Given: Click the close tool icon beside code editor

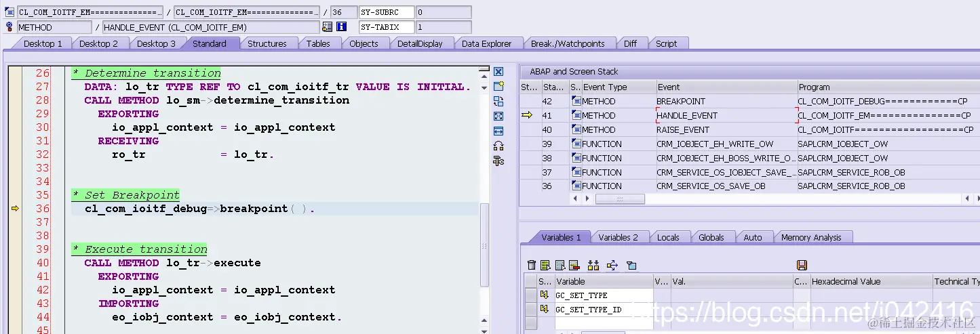Looking at the screenshot, I should (x=498, y=72).
